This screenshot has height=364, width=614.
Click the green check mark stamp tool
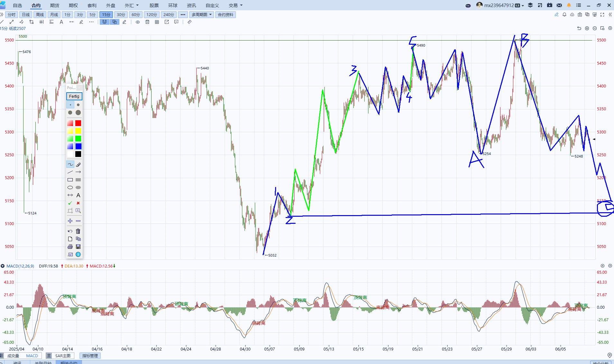pos(70,203)
